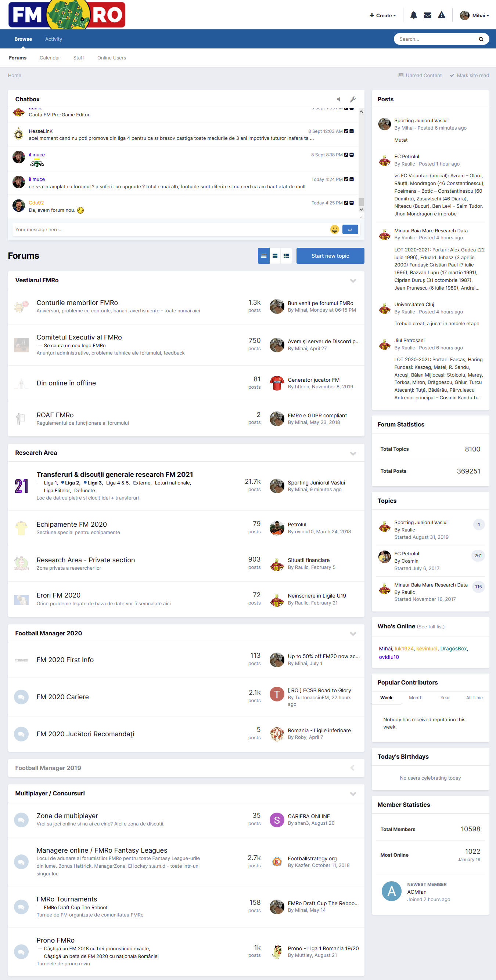Viewport: 496px width, 980px height.
Task: Open the Online Users submenu item
Action: click(x=112, y=58)
